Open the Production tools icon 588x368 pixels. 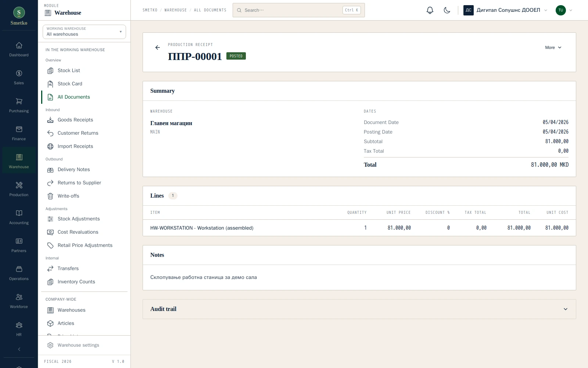pyautogui.click(x=19, y=185)
